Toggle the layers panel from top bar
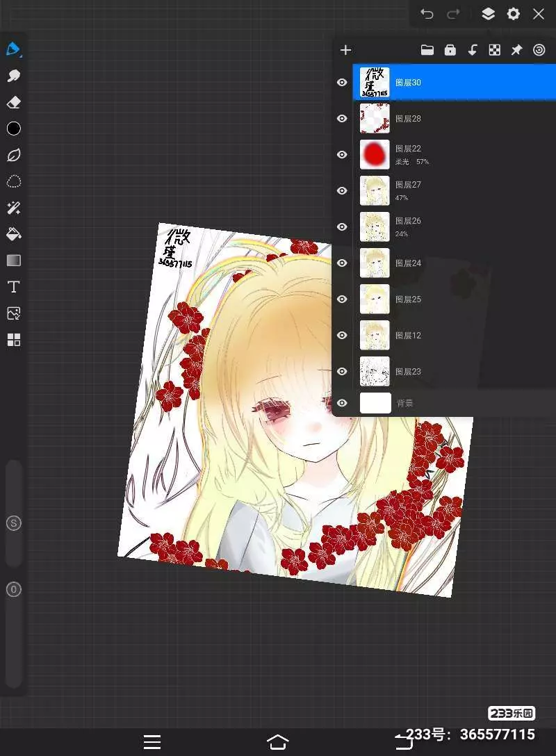Image resolution: width=556 pixels, height=756 pixels. [488, 14]
